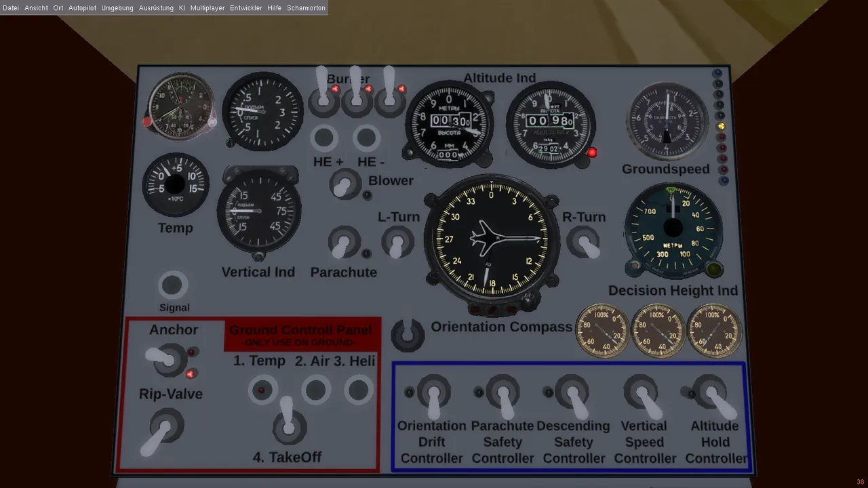
Task: Click the Orientation Compass dial
Action: (492, 240)
